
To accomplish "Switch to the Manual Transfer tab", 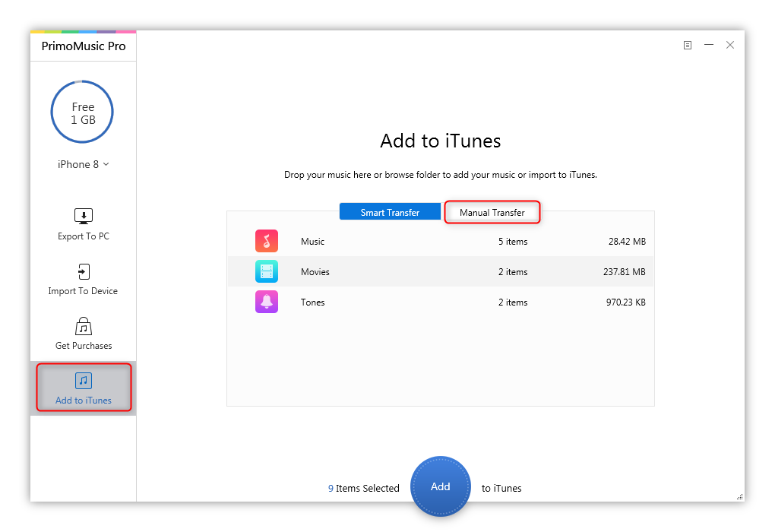I will pyautogui.click(x=492, y=212).
